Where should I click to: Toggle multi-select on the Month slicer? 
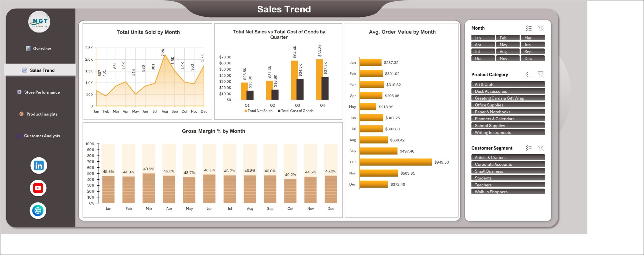click(x=529, y=28)
